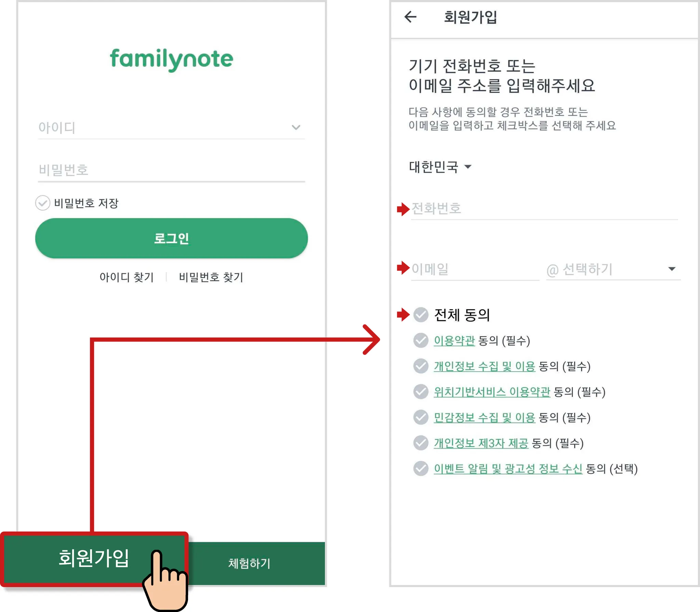
Task: Toggle the 비밀번호 저장 checkbox
Action: click(x=43, y=203)
